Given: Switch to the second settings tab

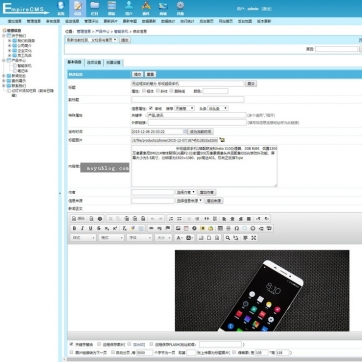Looking at the screenshot, I should pyautogui.click(x=94, y=62).
